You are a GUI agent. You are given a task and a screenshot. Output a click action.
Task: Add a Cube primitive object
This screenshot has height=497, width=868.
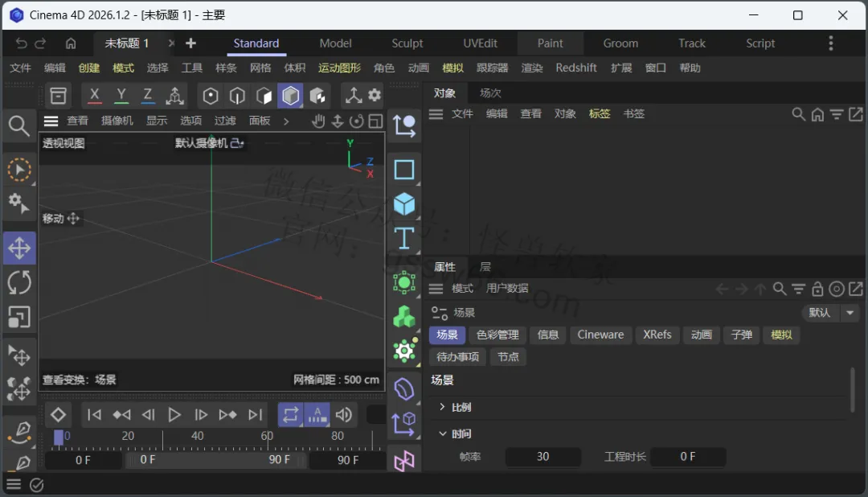click(404, 204)
